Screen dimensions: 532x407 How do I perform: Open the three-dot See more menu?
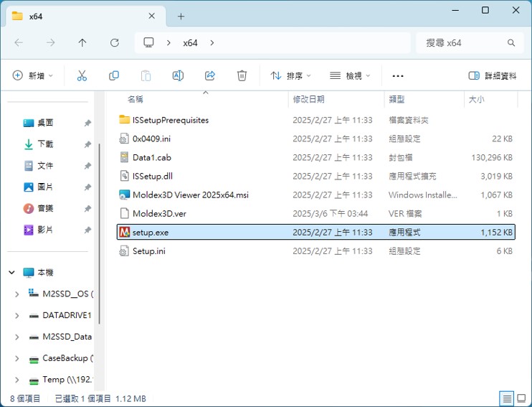(398, 76)
